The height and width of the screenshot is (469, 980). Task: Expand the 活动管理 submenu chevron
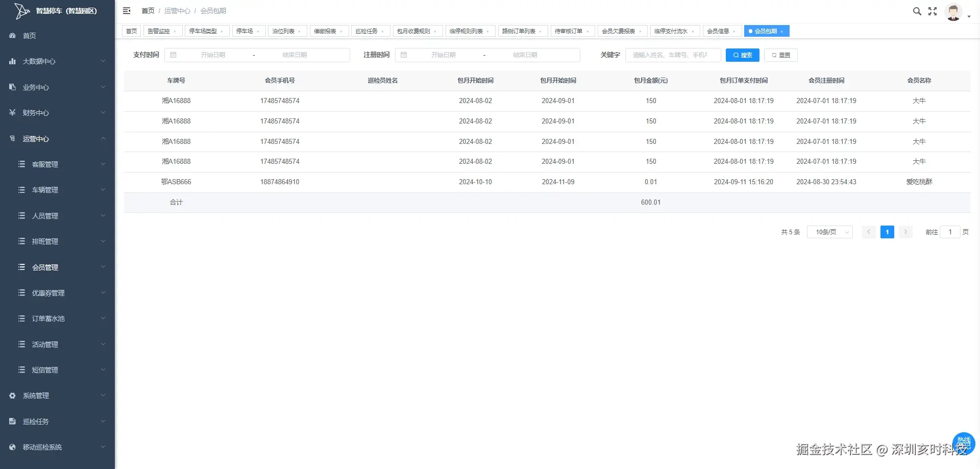(103, 344)
